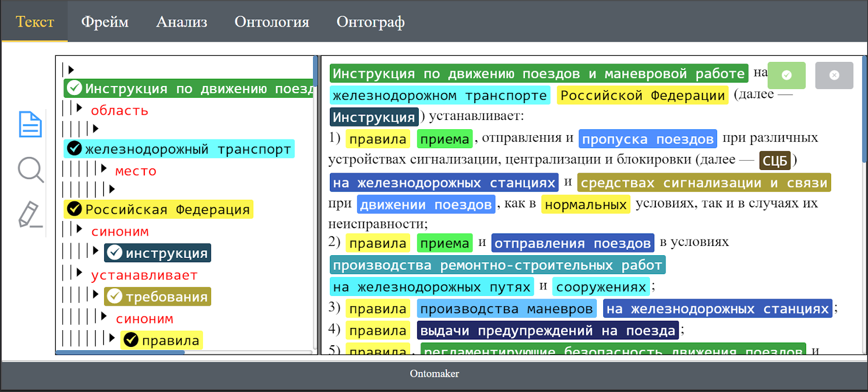Expand arrow above 'Российская Федерация' node
Image resolution: width=868 pixels, height=392 pixels.
(112, 189)
